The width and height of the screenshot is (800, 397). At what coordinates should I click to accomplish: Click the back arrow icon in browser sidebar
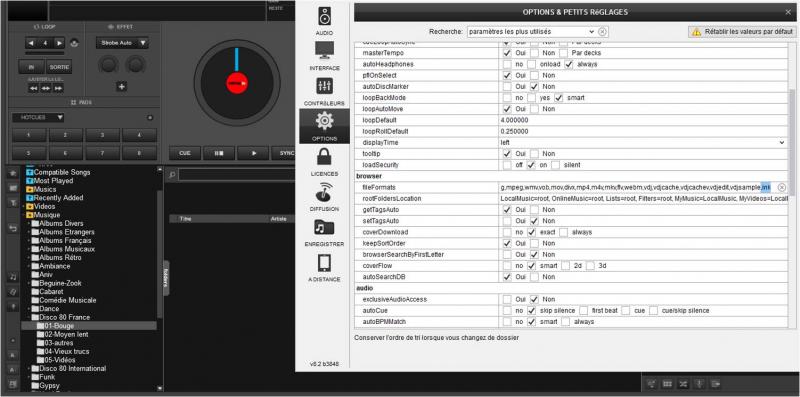(13, 228)
